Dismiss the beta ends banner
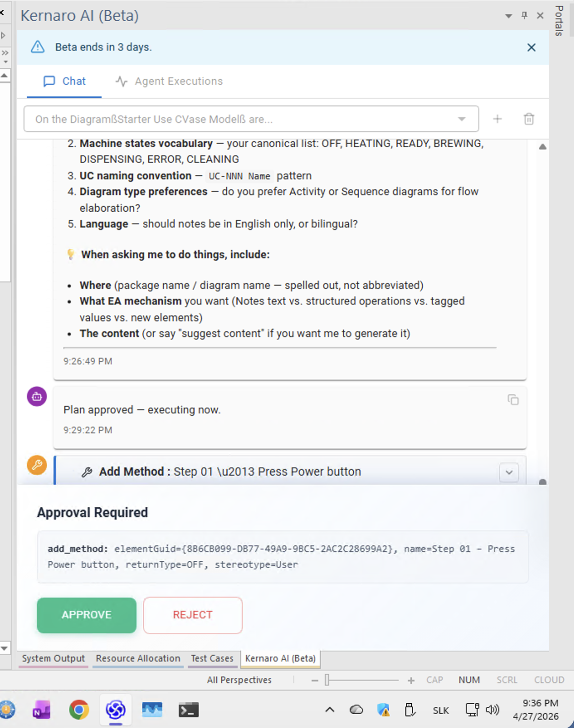This screenshot has width=574, height=728. [x=532, y=47]
